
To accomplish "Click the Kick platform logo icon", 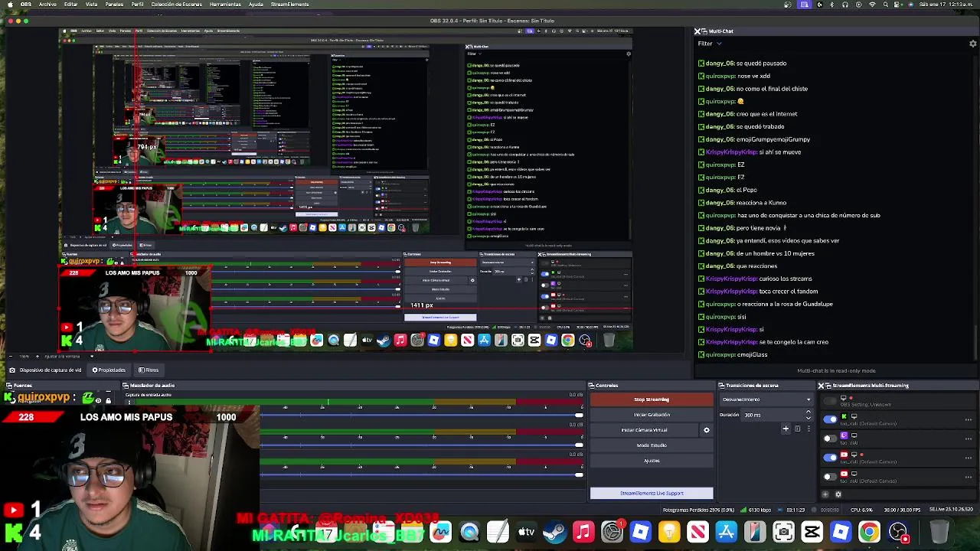I will 844,416.
